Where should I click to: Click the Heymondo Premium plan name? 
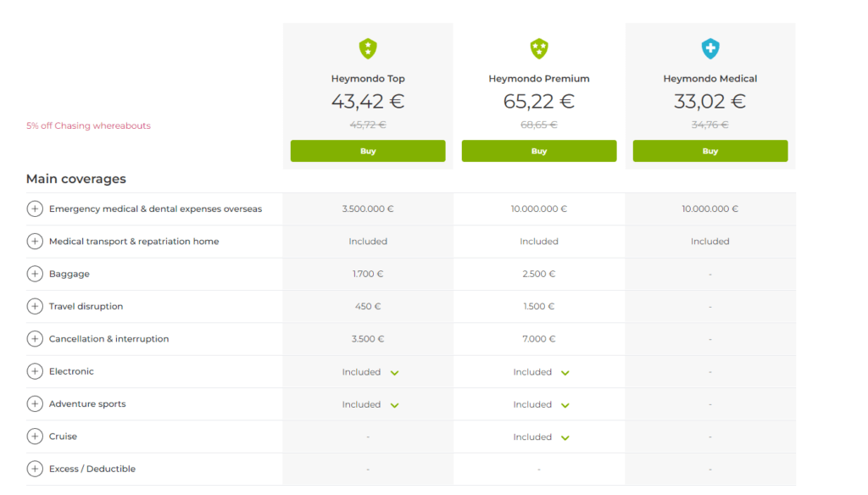[538, 79]
